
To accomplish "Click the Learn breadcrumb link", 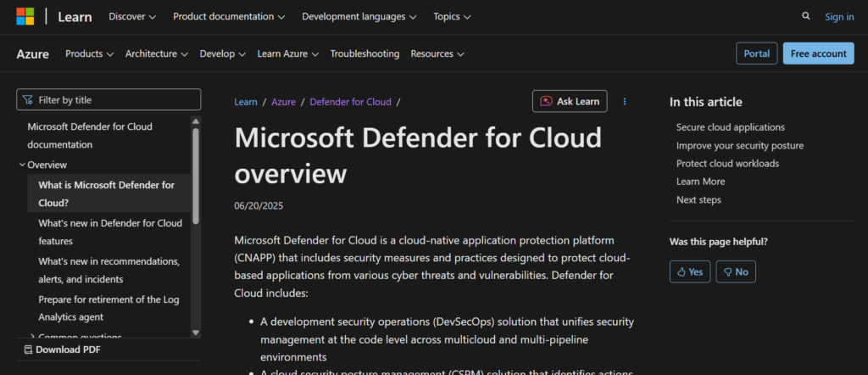I will (x=246, y=102).
